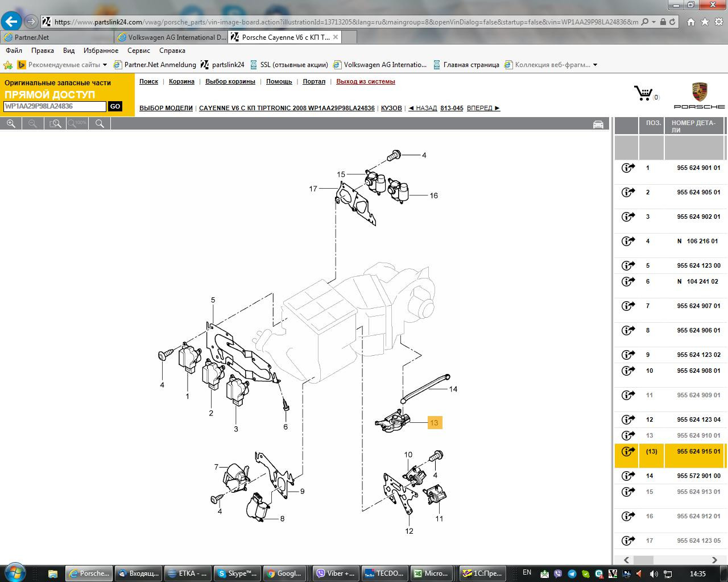Click the GO button next to VIN
This screenshot has height=582, width=728.
click(x=115, y=106)
